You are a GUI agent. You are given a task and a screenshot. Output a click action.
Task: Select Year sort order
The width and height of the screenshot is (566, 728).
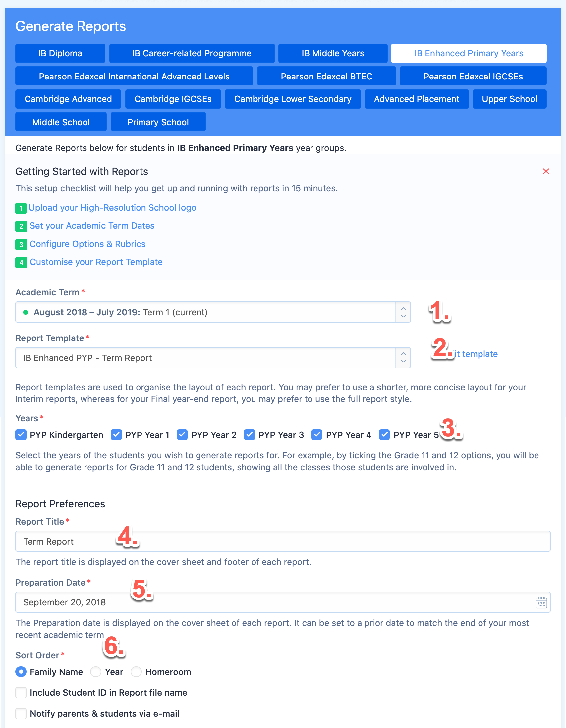point(96,672)
